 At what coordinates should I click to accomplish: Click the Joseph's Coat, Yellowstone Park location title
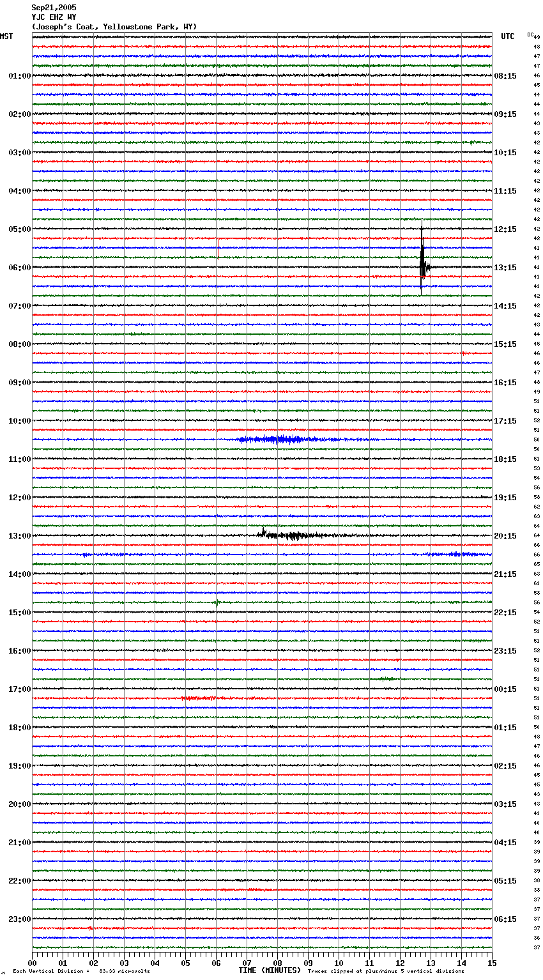tap(114, 27)
